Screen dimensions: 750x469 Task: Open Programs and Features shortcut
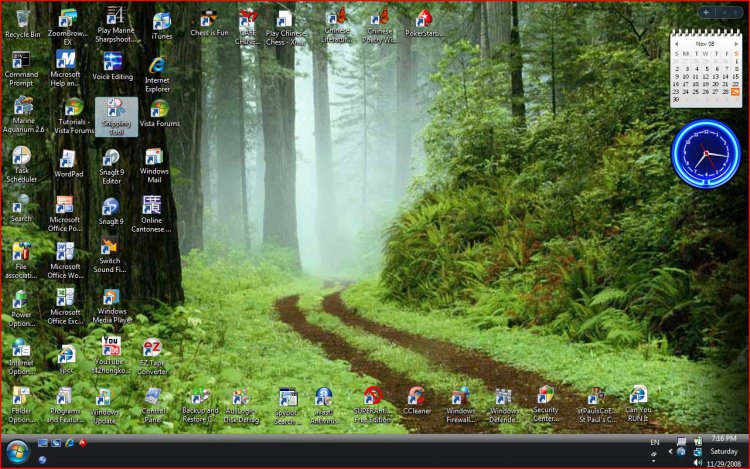65,405
